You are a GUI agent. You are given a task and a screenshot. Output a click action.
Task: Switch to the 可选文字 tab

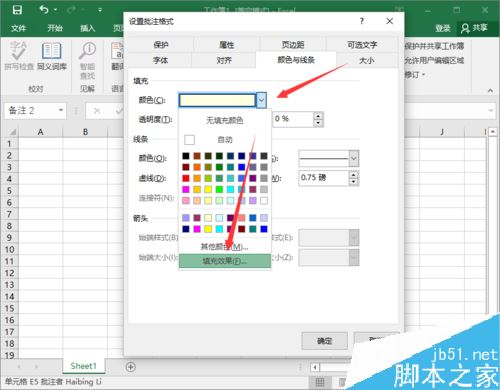point(362,45)
